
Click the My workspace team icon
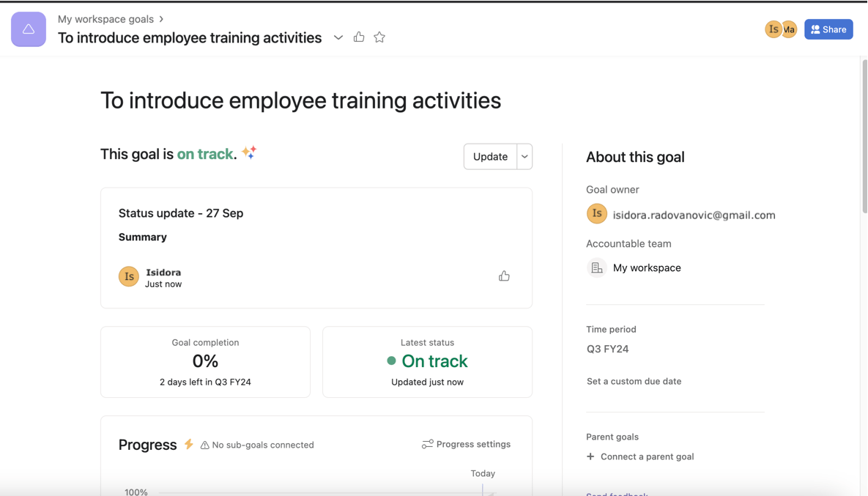[596, 268]
